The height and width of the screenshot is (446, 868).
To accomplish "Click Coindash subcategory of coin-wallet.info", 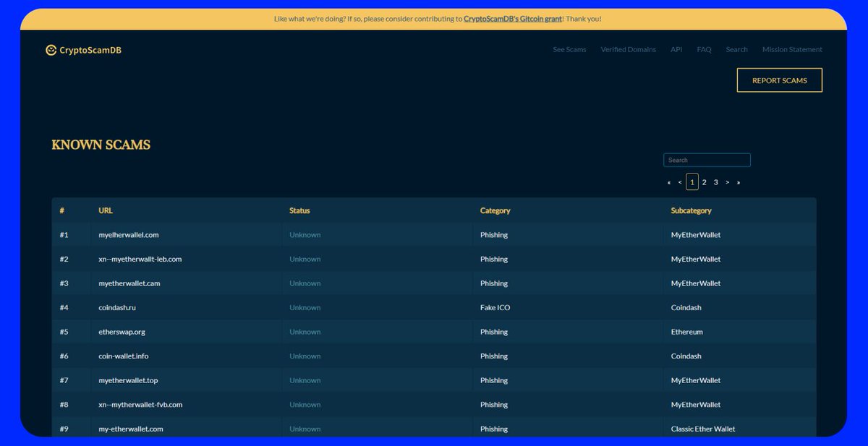I will (x=686, y=356).
